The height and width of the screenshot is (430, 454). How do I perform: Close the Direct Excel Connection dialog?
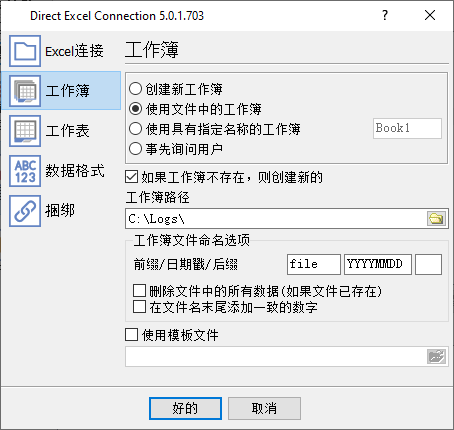click(x=430, y=15)
